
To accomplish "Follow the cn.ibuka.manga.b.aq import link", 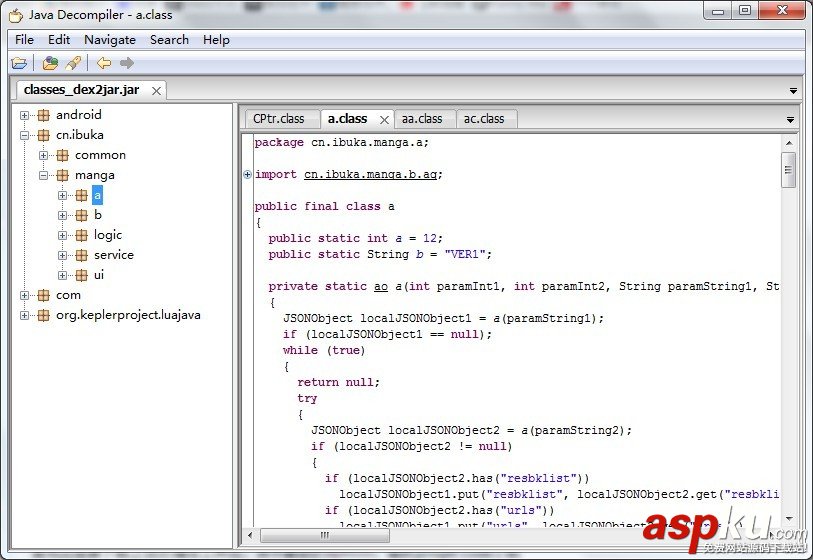I will click(x=371, y=175).
